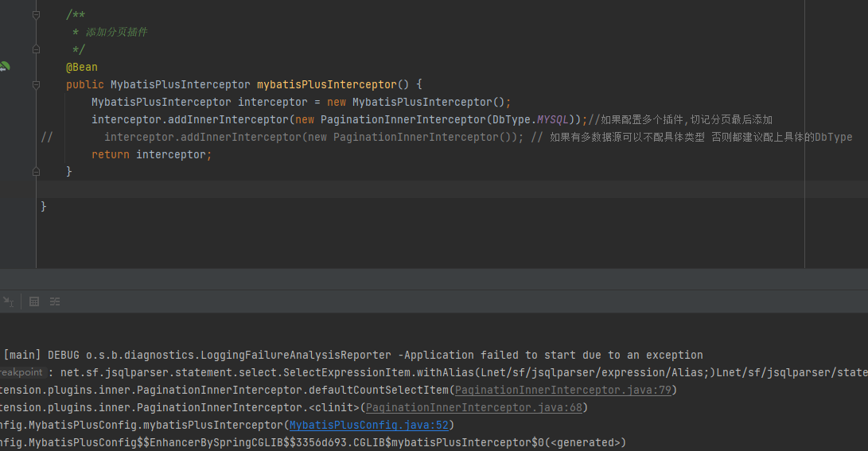868x451 pixels.
Task: Open the MybatisPlusConfig.java:52 link
Action: pyautogui.click(x=368, y=425)
